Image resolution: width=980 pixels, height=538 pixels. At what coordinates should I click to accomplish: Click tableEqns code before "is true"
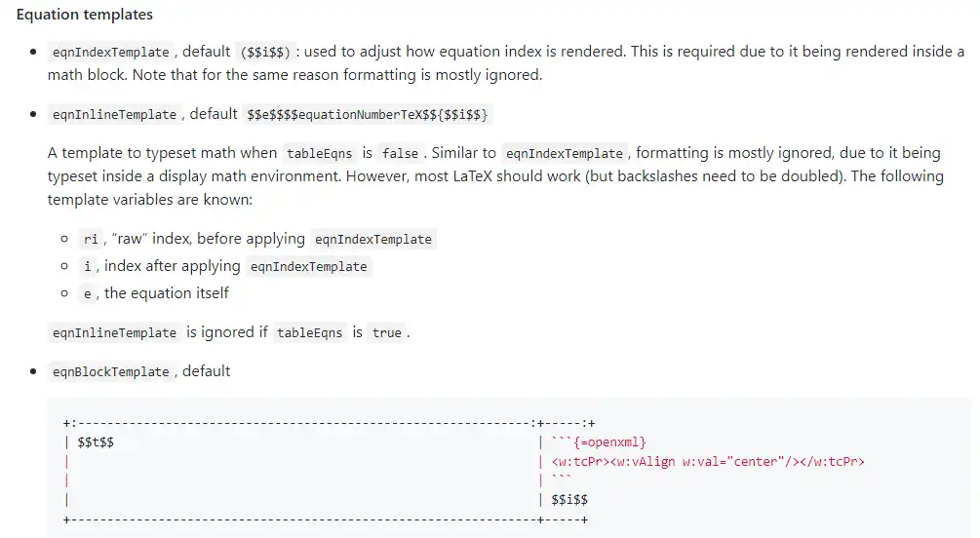coord(309,332)
